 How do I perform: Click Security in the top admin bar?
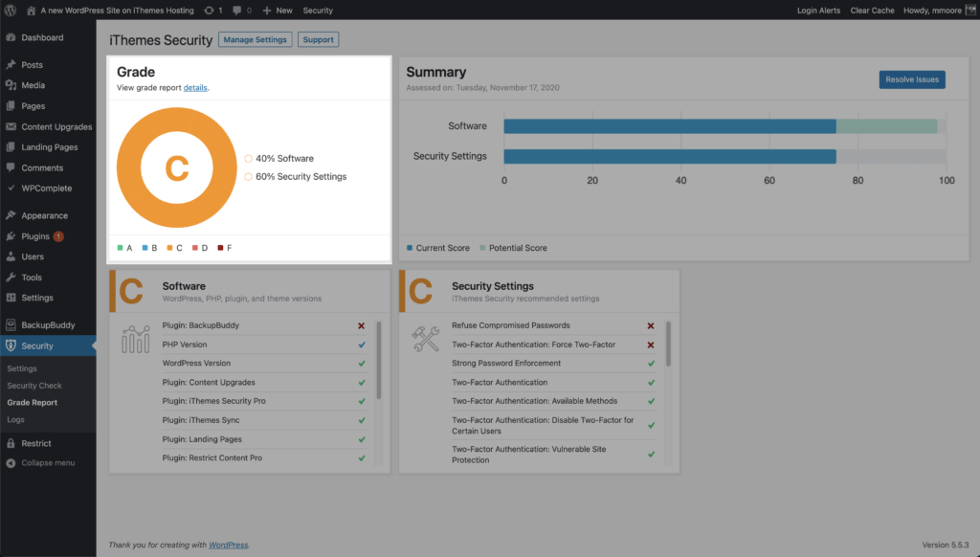click(x=318, y=10)
